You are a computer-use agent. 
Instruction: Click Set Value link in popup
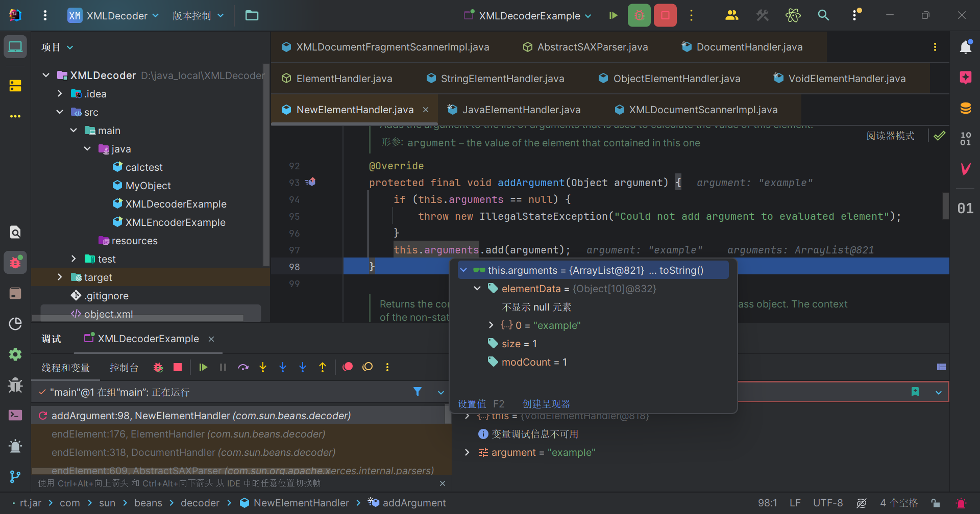coord(472,404)
